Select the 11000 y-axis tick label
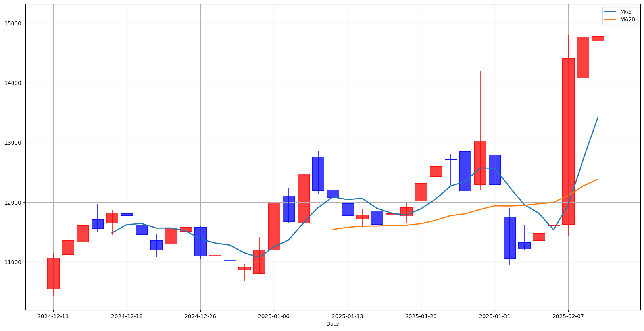The image size is (644, 331). 13,262
